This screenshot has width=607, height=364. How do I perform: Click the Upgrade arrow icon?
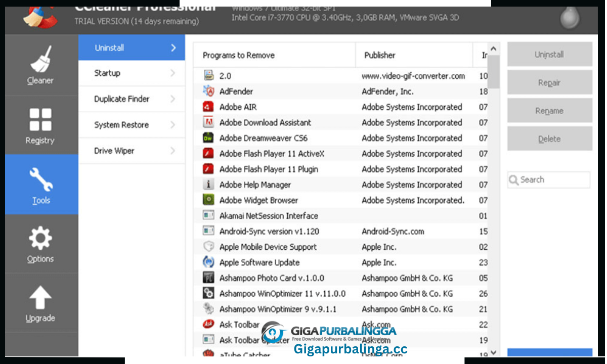click(40, 298)
